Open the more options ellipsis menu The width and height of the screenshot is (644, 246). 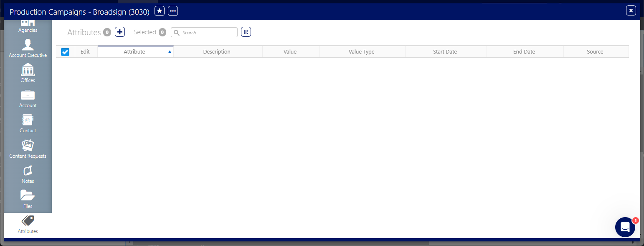(173, 11)
